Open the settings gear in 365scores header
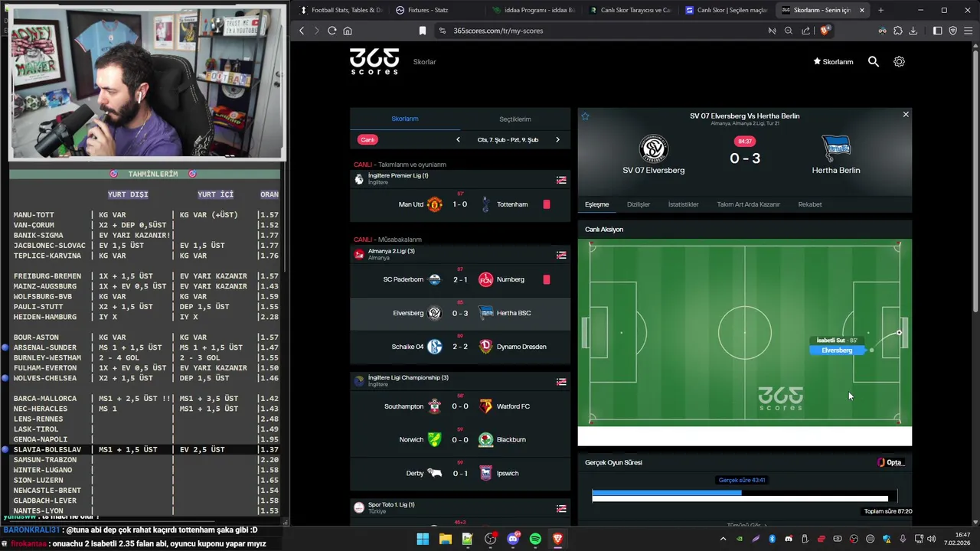 899,61
